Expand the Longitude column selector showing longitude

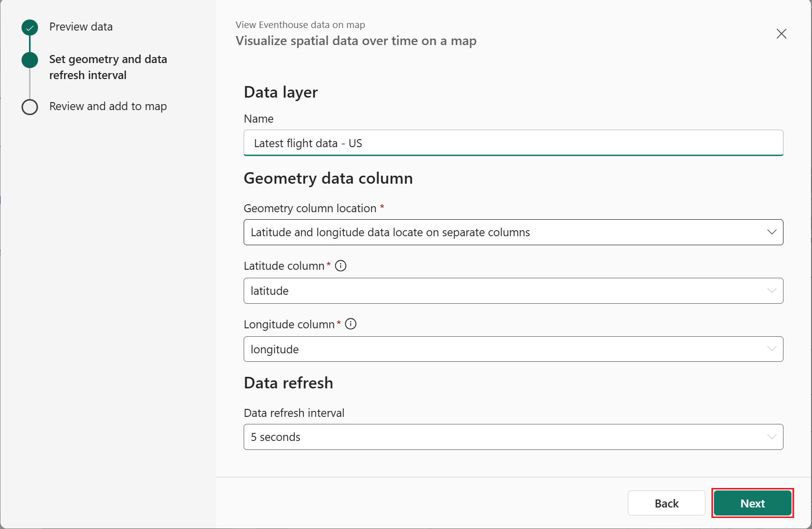[x=513, y=349]
